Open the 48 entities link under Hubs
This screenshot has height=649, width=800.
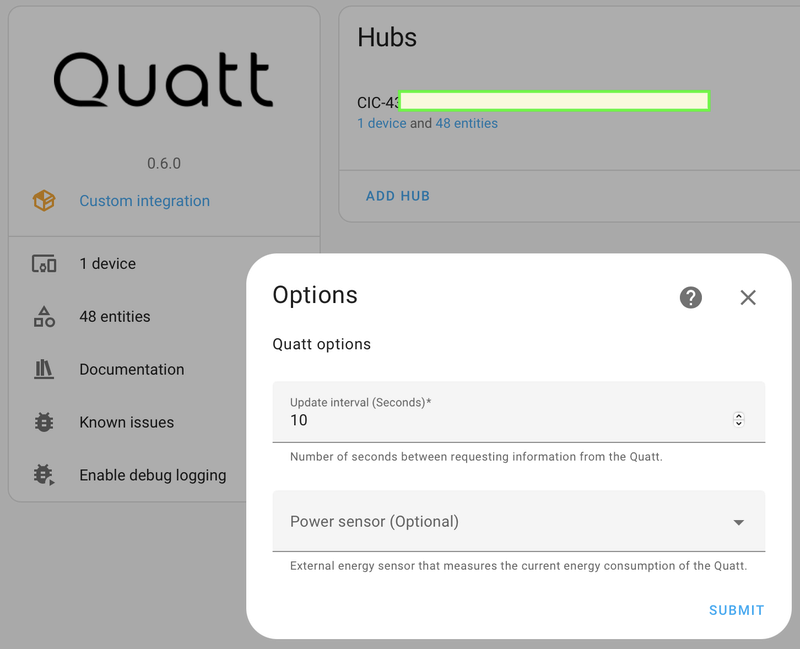click(466, 124)
